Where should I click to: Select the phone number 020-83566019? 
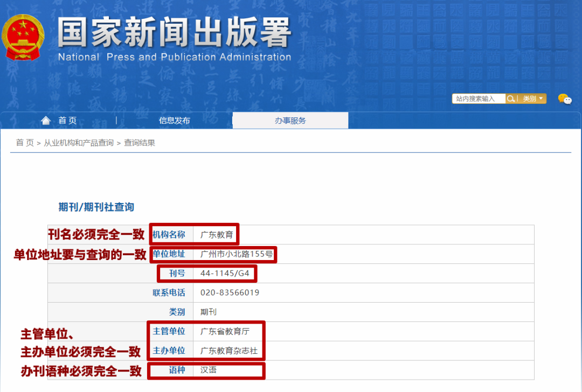[x=230, y=292]
